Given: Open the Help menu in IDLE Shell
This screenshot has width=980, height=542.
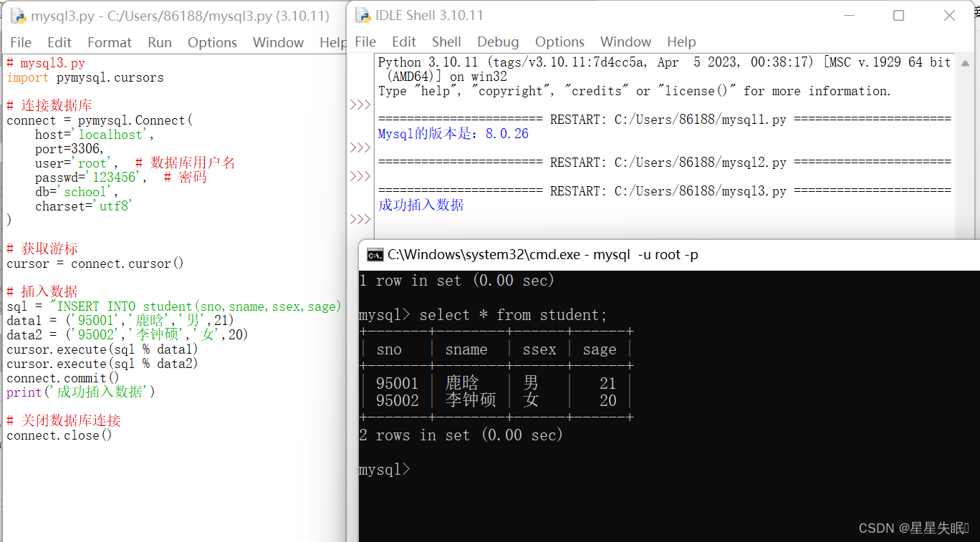Looking at the screenshot, I should point(681,42).
